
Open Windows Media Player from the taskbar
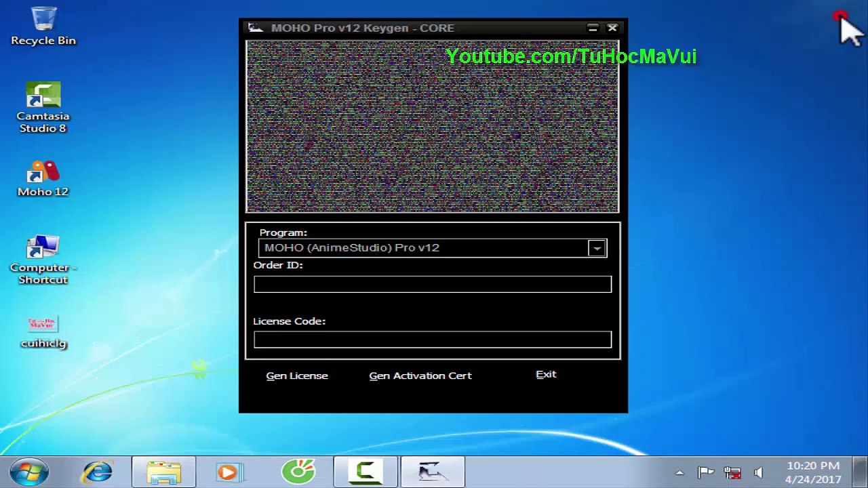pos(229,472)
